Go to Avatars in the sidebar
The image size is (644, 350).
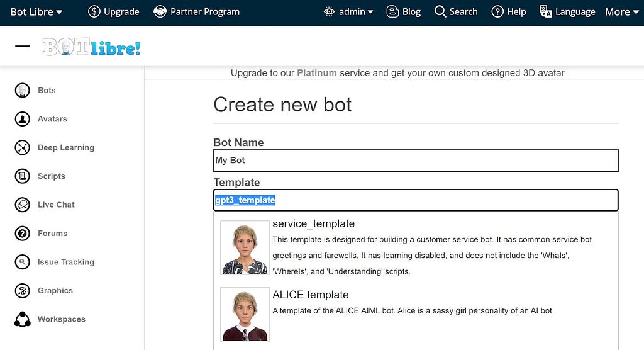[x=52, y=119]
